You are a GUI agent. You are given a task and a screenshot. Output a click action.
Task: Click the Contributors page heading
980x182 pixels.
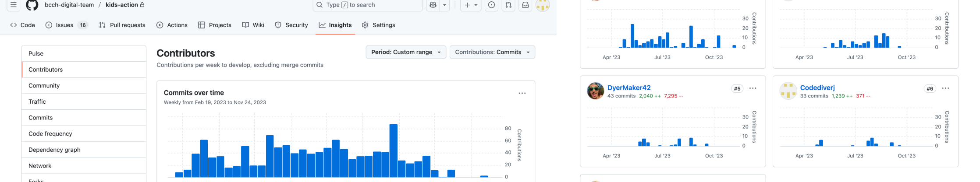point(186,53)
